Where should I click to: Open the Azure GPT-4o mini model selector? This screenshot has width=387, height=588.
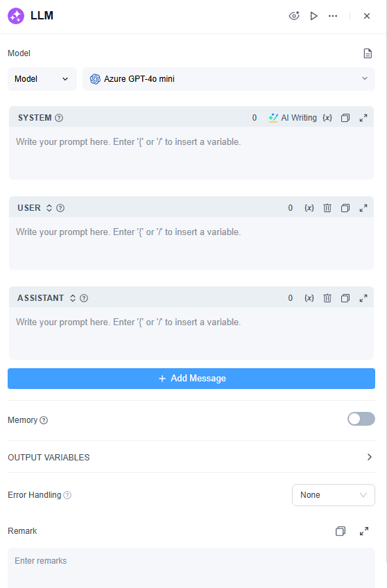pos(229,79)
